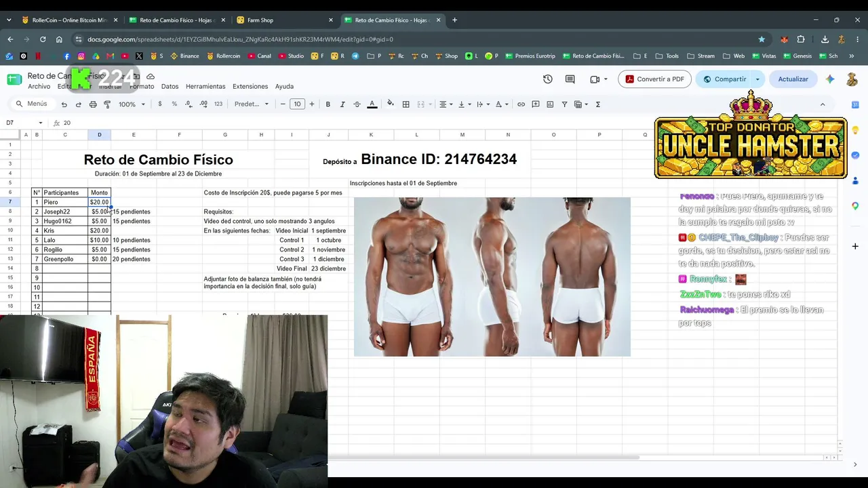Image resolution: width=868 pixels, height=488 pixels.
Task: Open the Binance bookmark
Action: [x=184, y=56]
